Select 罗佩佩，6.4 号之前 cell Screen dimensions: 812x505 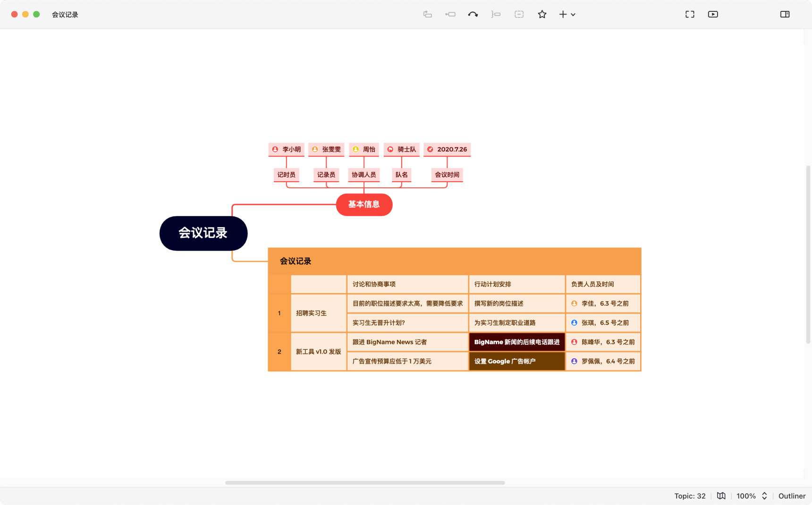tap(603, 361)
